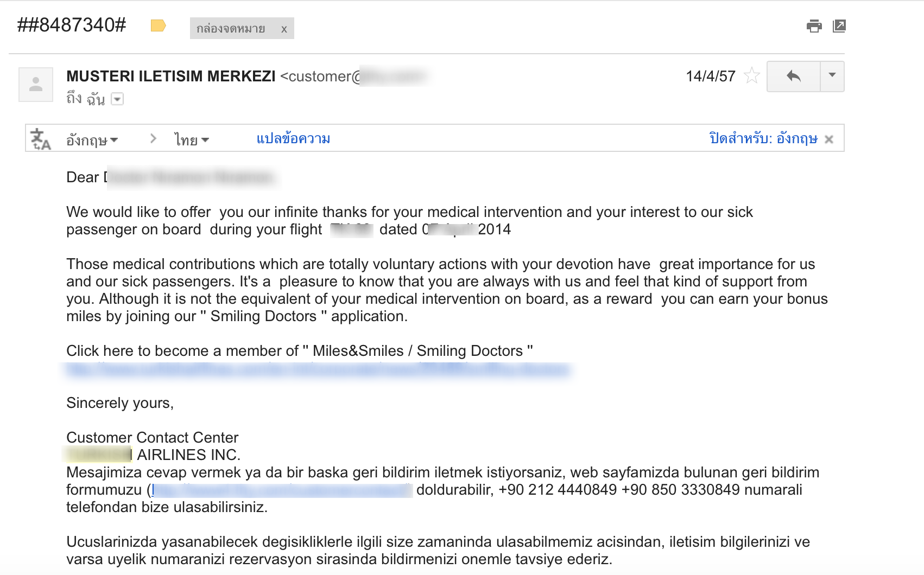Open the email in a new window

tap(839, 26)
